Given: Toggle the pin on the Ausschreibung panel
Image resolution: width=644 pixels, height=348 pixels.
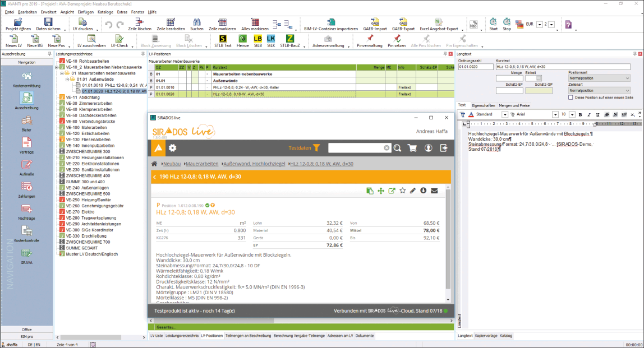Looking at the screenshot, I should click(50, 54).
